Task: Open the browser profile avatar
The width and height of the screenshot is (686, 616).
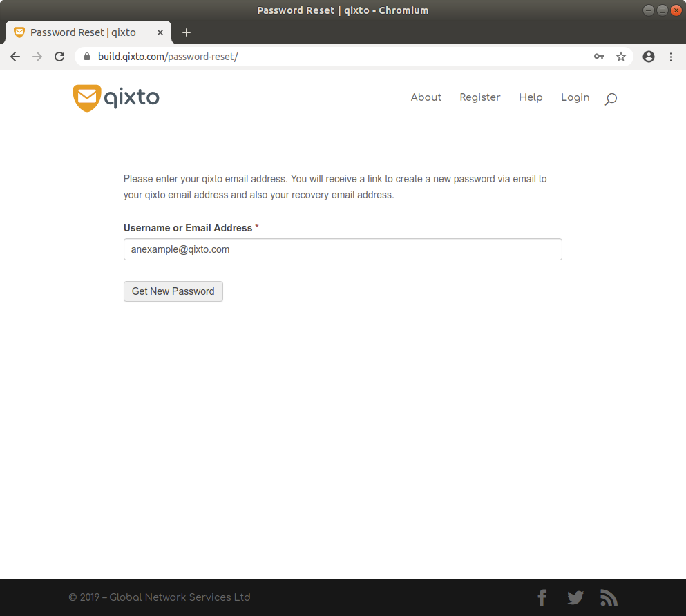Action: (x=649, y=57)
